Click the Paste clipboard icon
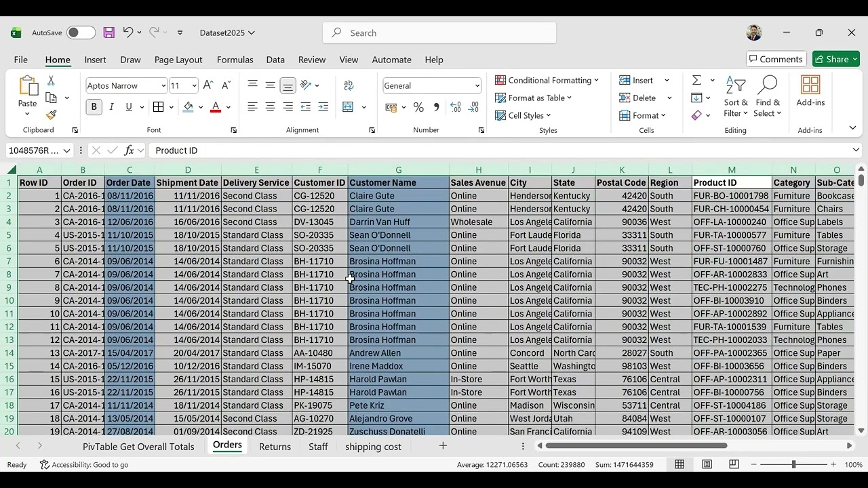Image resolution: width=868 pixels, height=488 pixels. 27,86
